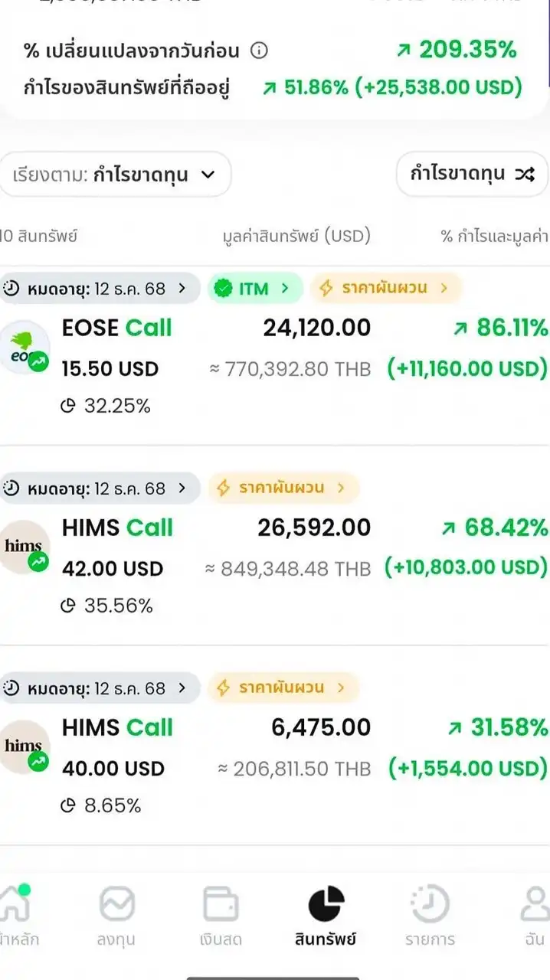Expand expiry chip on HIMS 42.00 call
The width and height of the screenshot is (550, 980).
97,488
